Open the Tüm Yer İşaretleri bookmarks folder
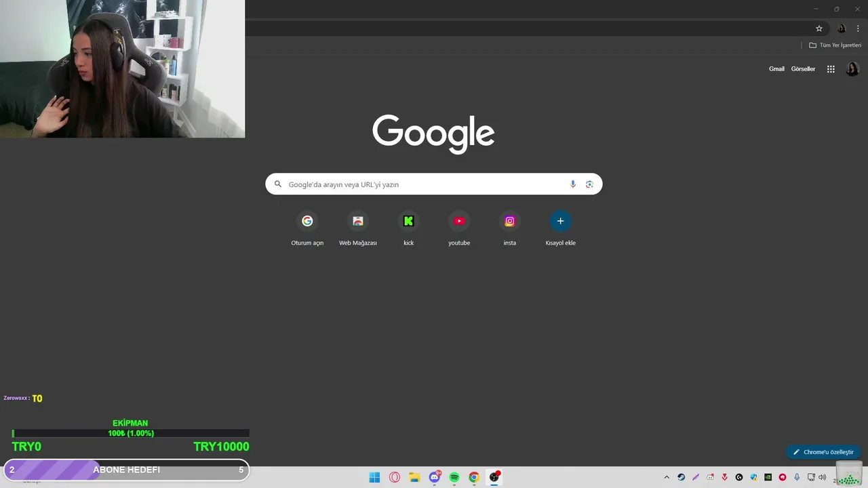Viewport: 868px width, 488px height. click(835, 45)
